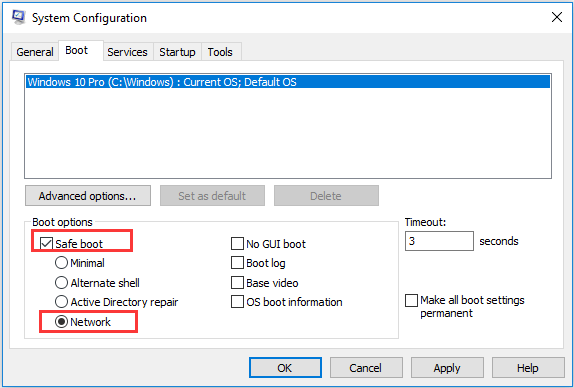Go to the Startup tab
The height and width of the screenshot is (388, 574).
177,52
